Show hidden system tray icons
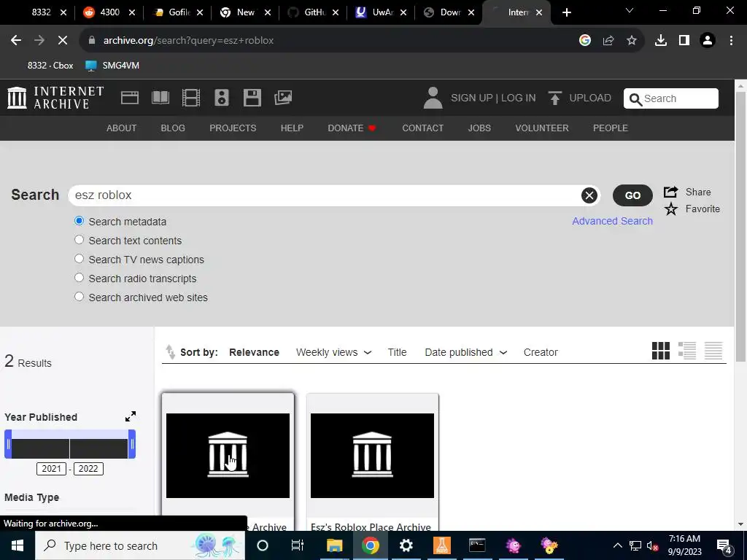The height and width of the screenshot is (560, 747). [x=617, y=545]
